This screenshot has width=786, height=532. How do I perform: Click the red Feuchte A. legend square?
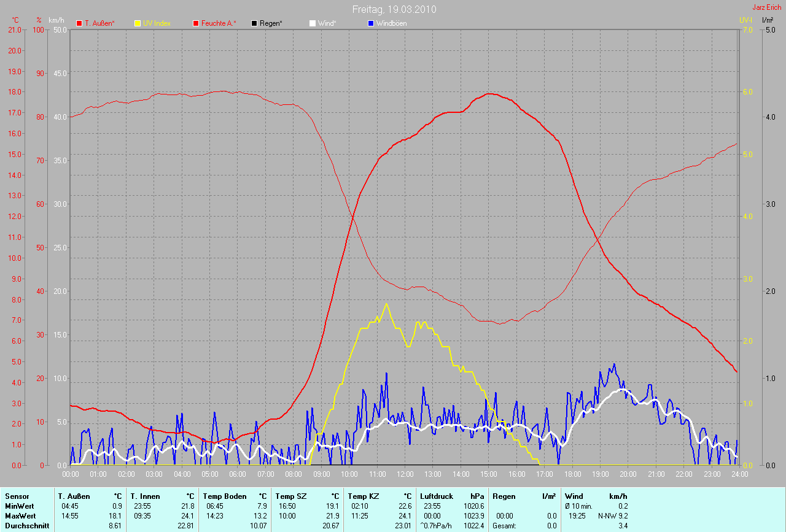tap(196, 23)
